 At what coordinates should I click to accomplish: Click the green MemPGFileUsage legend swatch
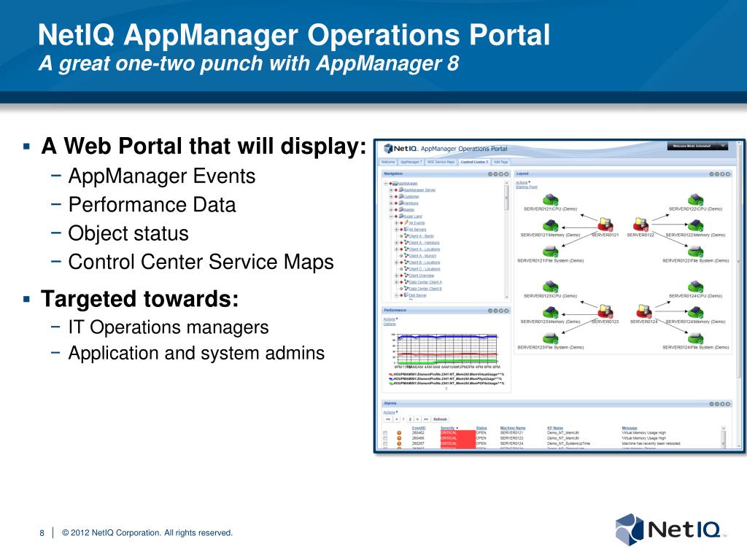(x=391, y=383)
